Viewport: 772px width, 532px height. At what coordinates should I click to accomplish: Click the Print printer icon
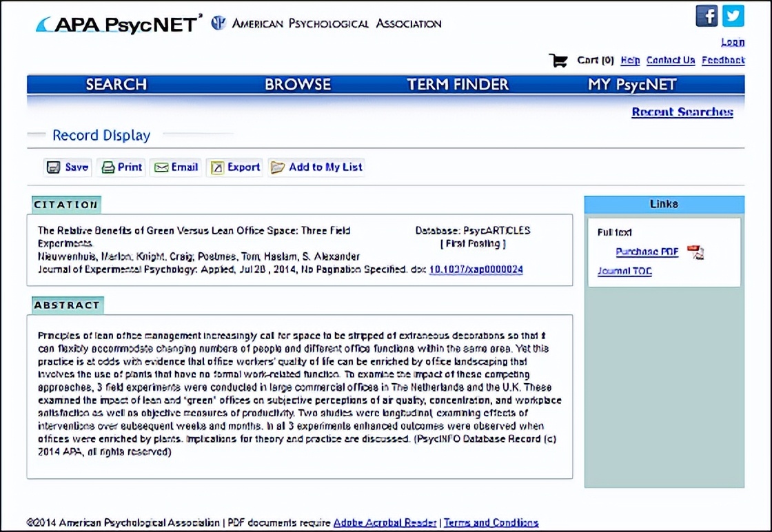pyautogui.click(x=108, y=167)
